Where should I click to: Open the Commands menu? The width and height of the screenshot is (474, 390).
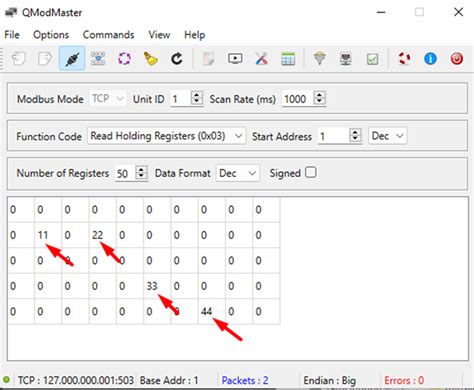pyautogui.click(x=108, y=35)
